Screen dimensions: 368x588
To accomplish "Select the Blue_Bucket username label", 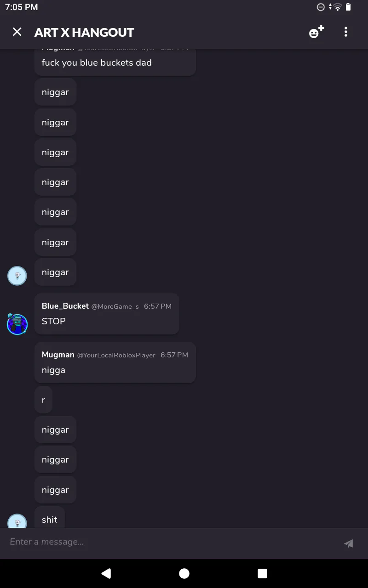I will [65, 306].
